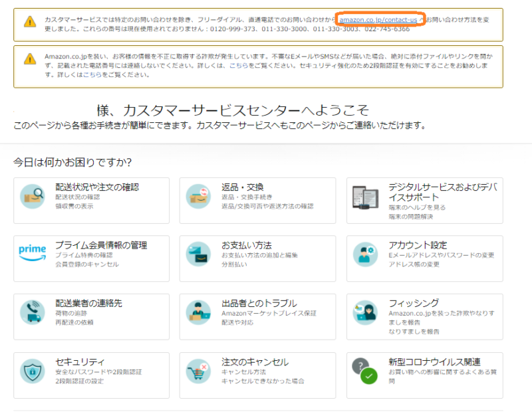532x414 pixels.
Task: Select なりすましを報告 subtext
Action: [x=414, y=332]
